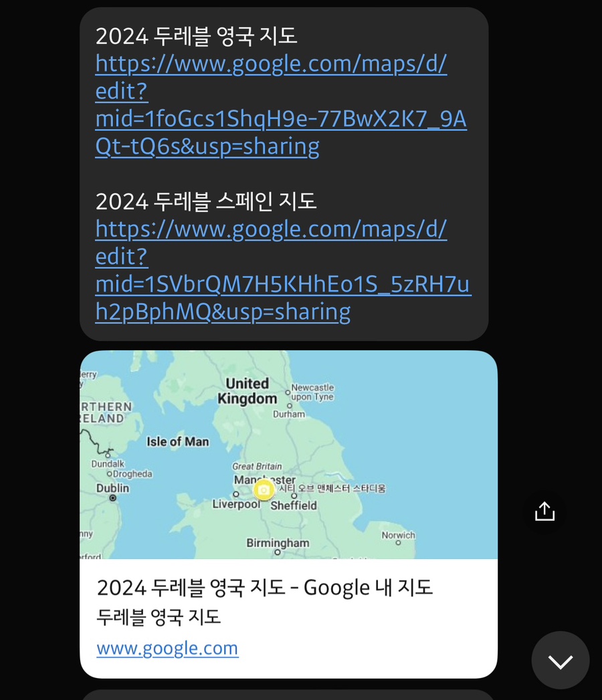Tap the Isle of Man label
The width and height of the screenshot is (602, 700).
[x=177, y=441]
